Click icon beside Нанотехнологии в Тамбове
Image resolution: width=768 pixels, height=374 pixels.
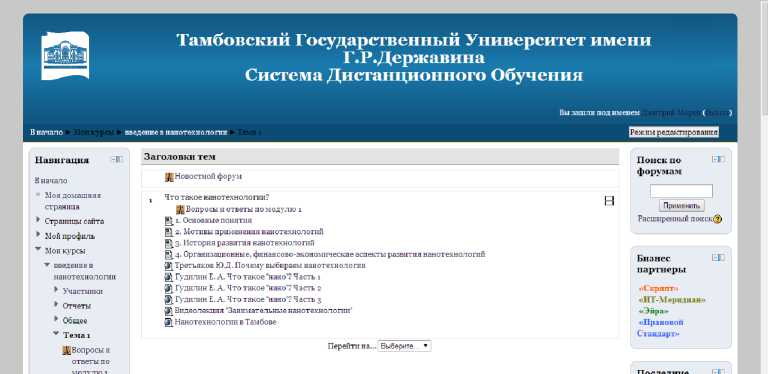coord(169,323)
